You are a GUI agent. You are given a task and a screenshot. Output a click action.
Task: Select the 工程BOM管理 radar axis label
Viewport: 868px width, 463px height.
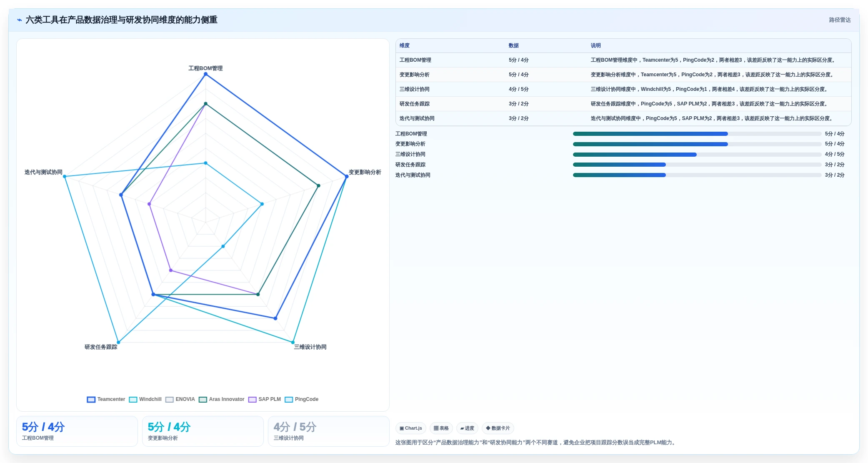(205, 68)
